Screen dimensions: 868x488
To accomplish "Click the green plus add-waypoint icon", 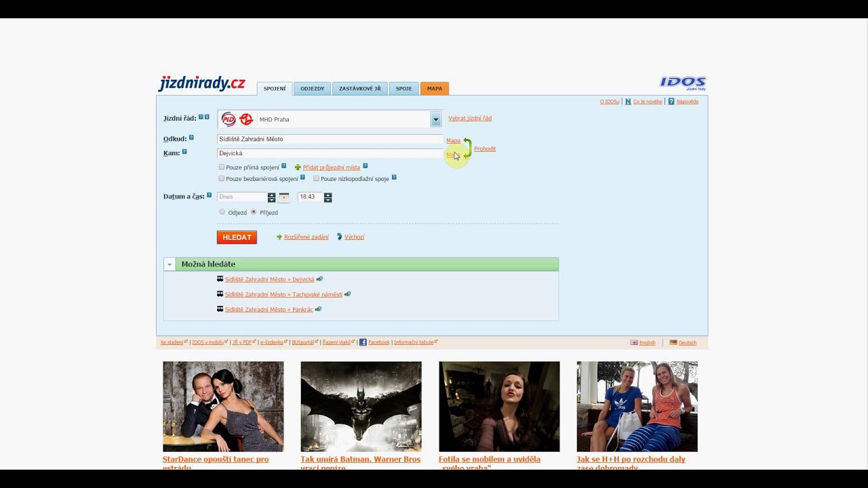I will (x=298, y=167).
